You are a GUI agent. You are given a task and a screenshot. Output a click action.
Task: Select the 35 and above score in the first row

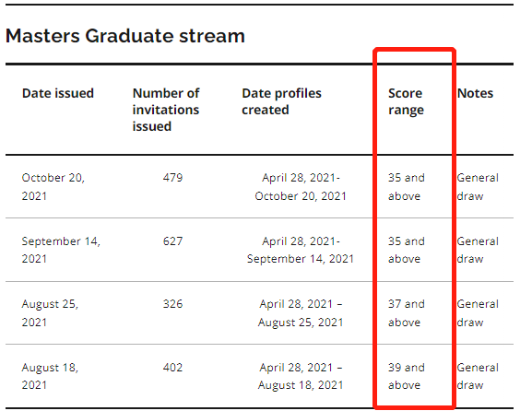(407, 186)
